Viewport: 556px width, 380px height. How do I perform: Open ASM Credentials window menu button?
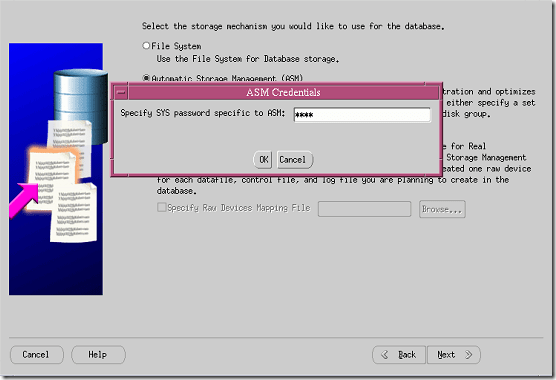click(121, 93)
